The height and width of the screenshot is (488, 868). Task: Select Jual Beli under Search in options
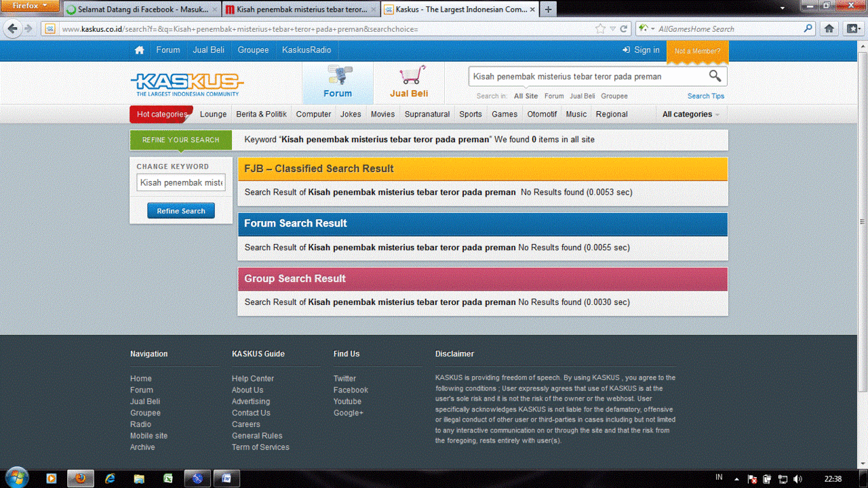point(582,96)
